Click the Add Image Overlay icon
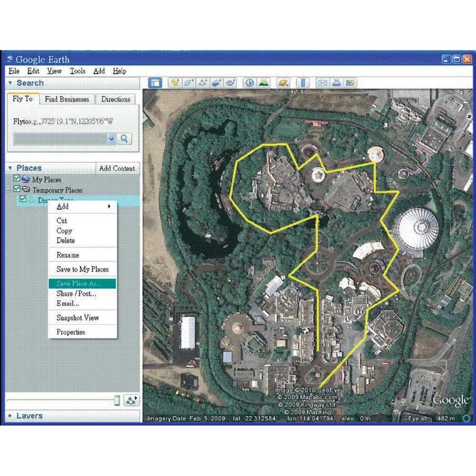Viewport: 476px width, 476px height. coord(217,83)
